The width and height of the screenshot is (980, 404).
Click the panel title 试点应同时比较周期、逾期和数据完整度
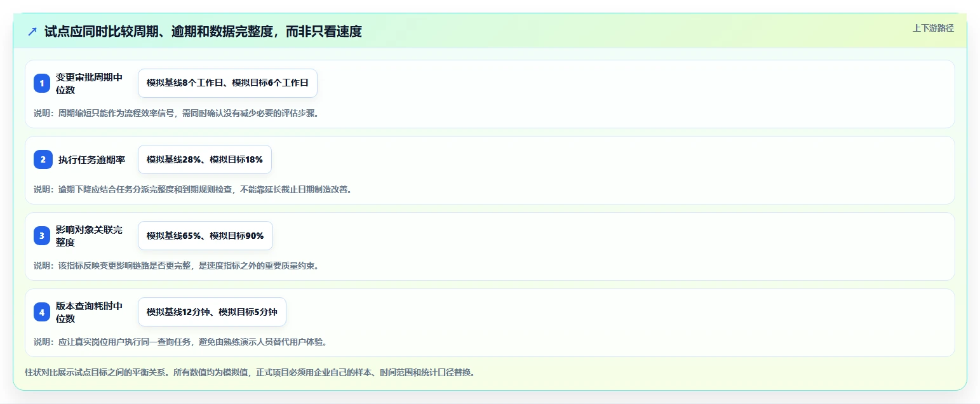tap(203, 32)
